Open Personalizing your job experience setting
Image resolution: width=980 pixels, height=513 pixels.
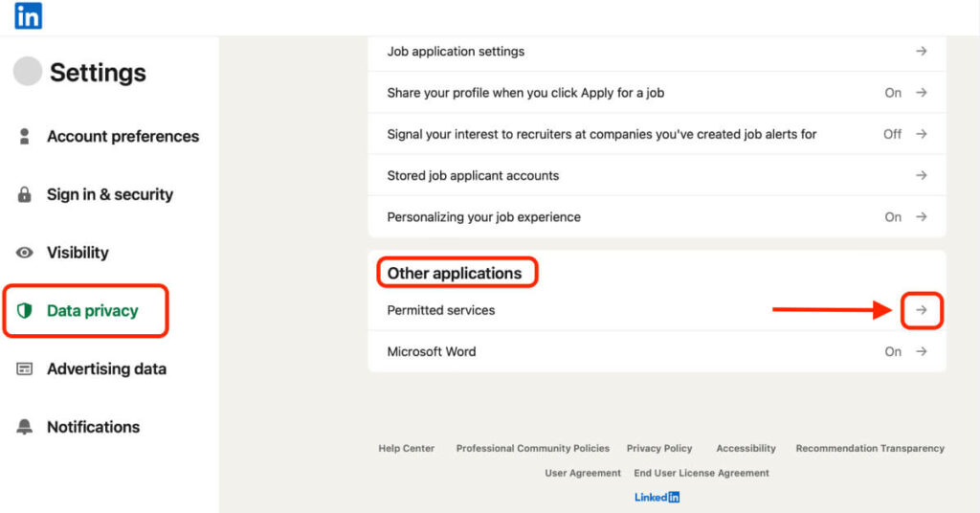[657, 217]
